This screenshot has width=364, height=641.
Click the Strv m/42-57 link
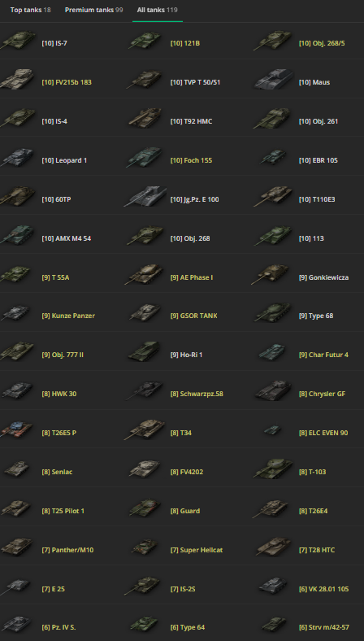[323, 627]
